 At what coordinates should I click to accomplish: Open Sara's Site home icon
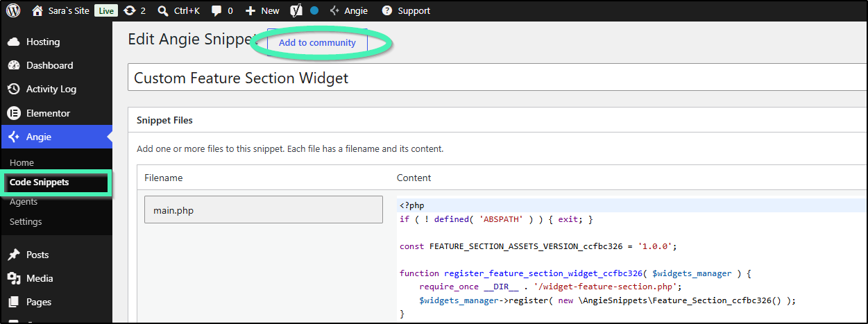coord(37,10)
